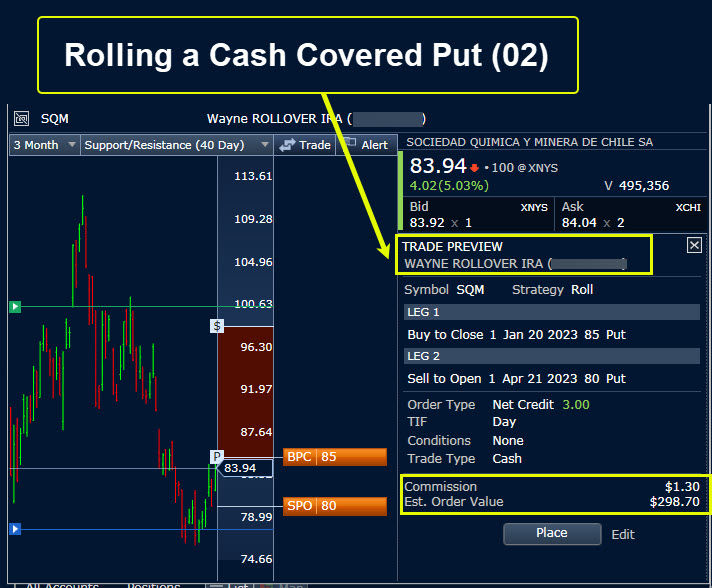The width and height of the screenshot is (712, 588).
Task: Click the link icon beside SQM symbol
Action: 21,118
